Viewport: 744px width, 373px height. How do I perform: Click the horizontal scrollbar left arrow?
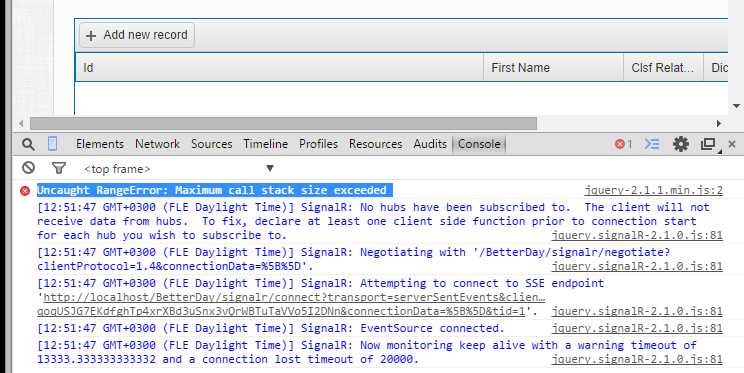point(21,123)
